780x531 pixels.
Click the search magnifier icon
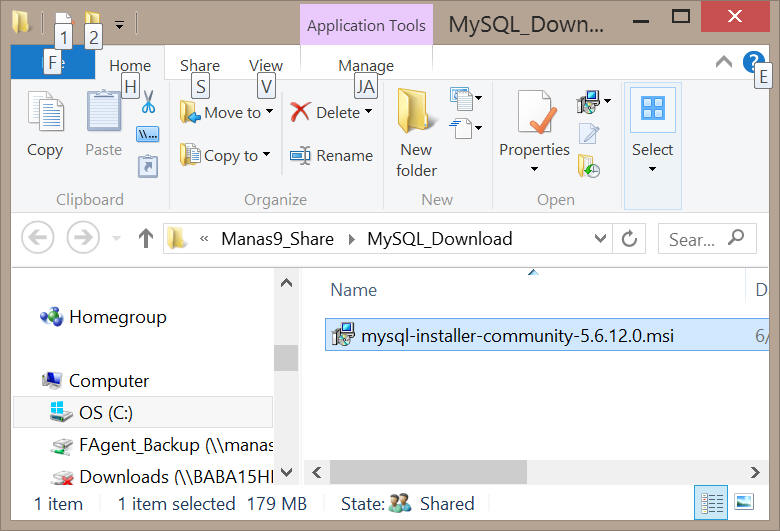pos(736,237)
